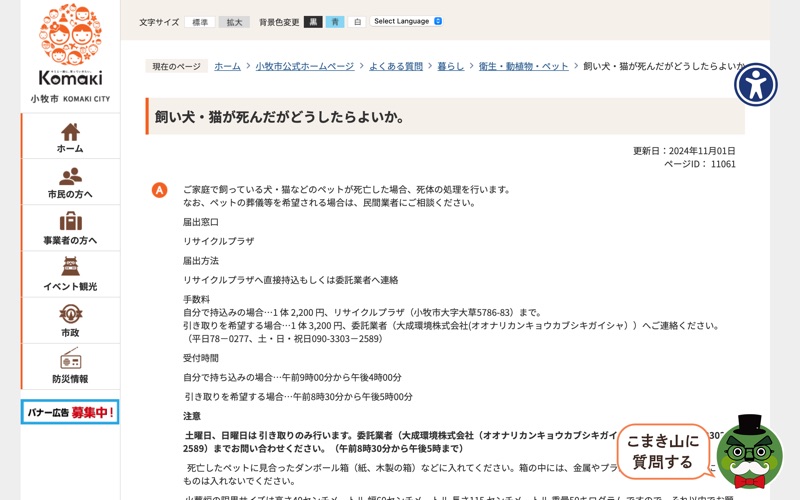Open the ホーム sidebar menu item
Screen dimensions: 800x500
coord(71,136)
